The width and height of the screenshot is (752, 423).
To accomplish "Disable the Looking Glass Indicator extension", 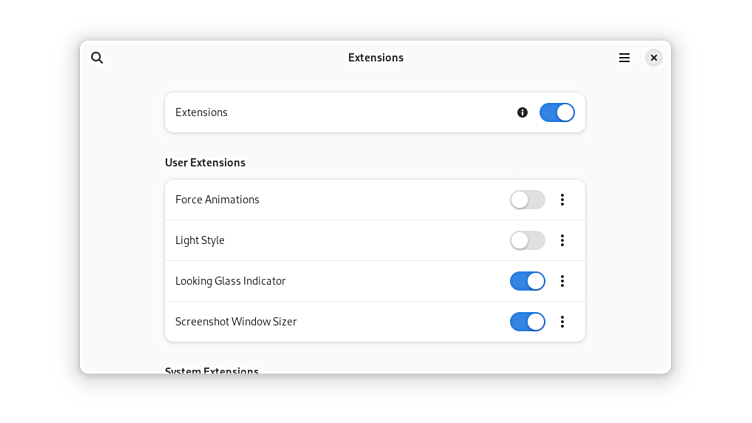I will pyautogui.click(x=527, y=281).
